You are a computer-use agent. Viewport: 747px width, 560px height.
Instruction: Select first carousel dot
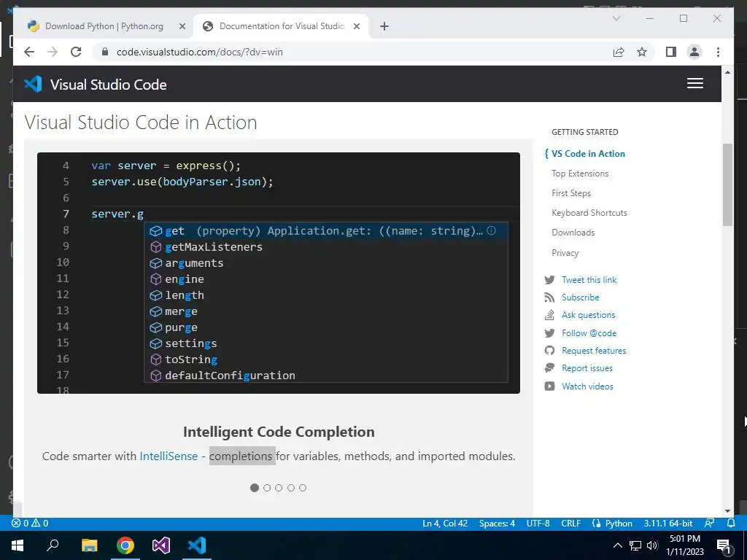click(255, 488)
